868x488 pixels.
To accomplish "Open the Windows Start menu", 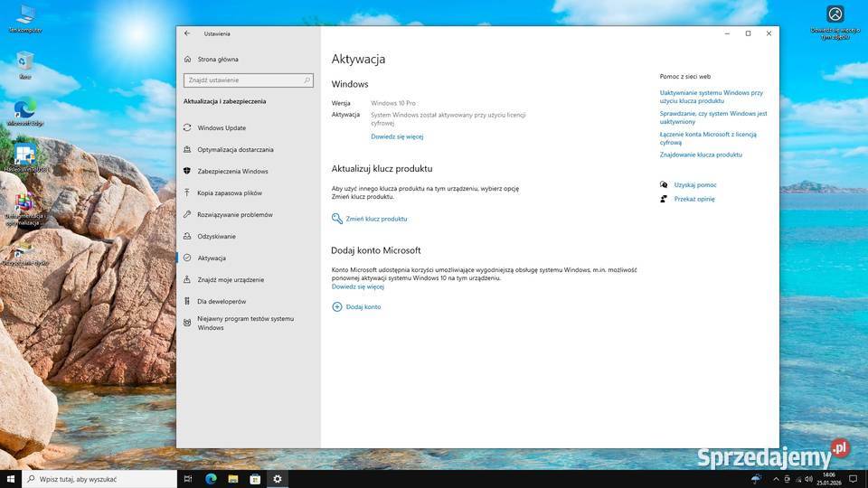I will coord(11,479).
